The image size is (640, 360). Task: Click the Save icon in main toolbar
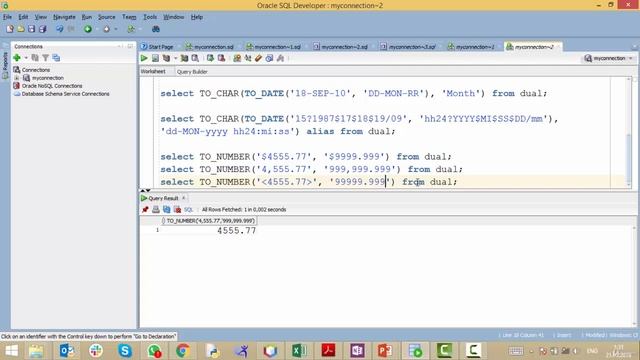31,29
